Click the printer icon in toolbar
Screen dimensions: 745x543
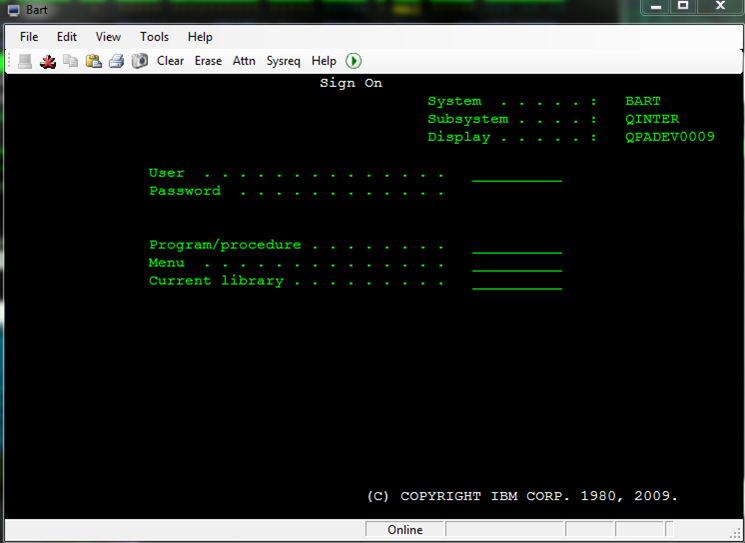click(x=116, y=61)
